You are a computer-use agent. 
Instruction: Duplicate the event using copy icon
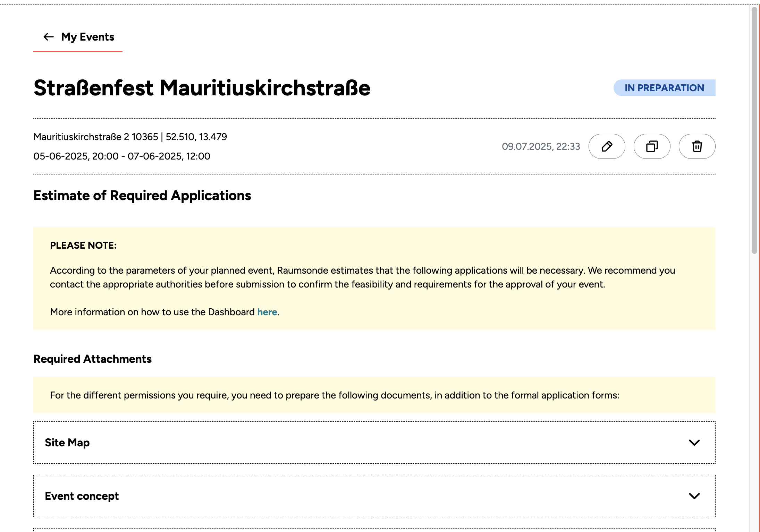click(652, 146)
